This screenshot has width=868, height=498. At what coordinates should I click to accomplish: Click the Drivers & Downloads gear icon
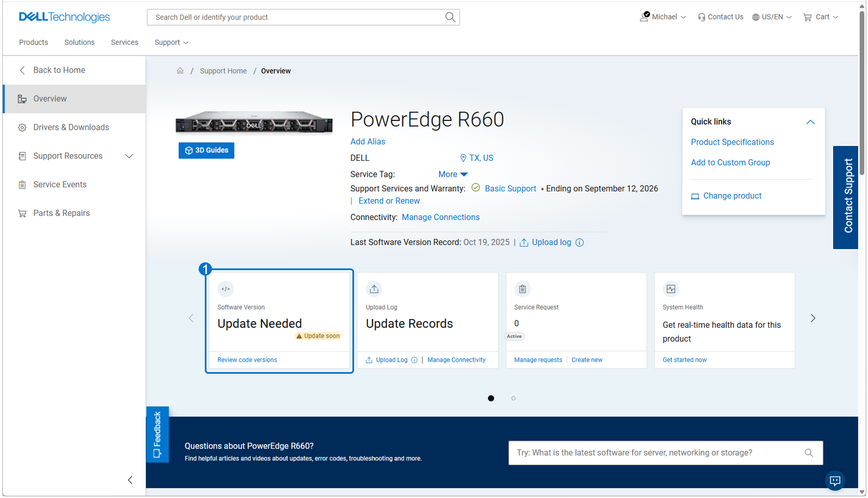[x=22, y=127]
